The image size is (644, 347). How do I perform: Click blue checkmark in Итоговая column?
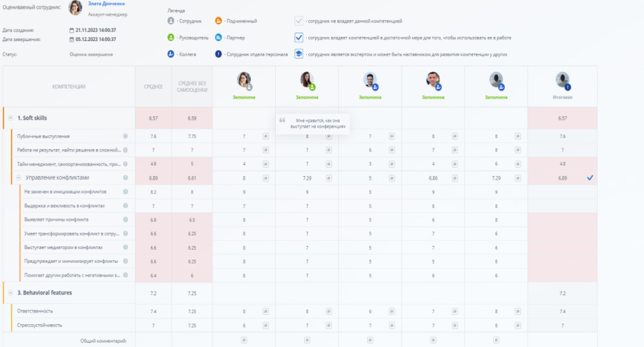coord(590,178)
